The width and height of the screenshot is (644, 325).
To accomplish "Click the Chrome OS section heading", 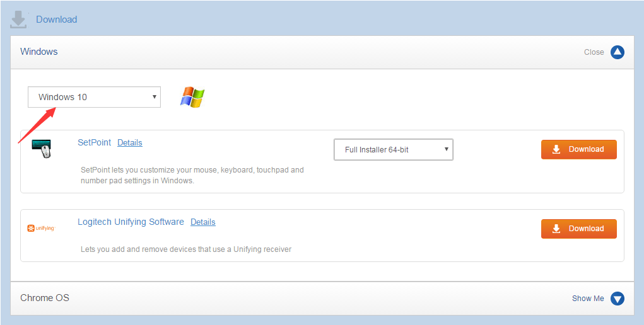I will pos(45,298).
